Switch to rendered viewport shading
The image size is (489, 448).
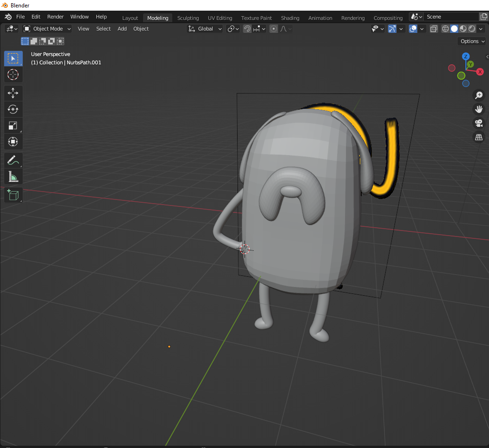[472, 29]
